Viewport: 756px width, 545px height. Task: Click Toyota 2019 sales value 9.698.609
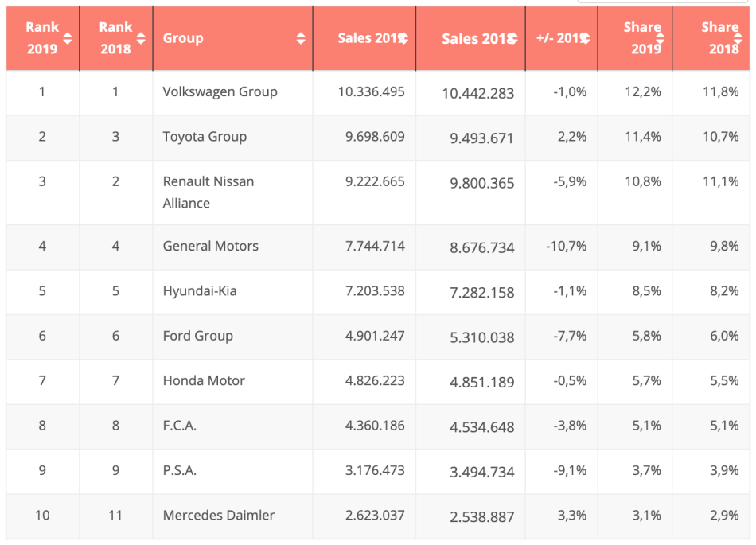(x=375, y=136)
